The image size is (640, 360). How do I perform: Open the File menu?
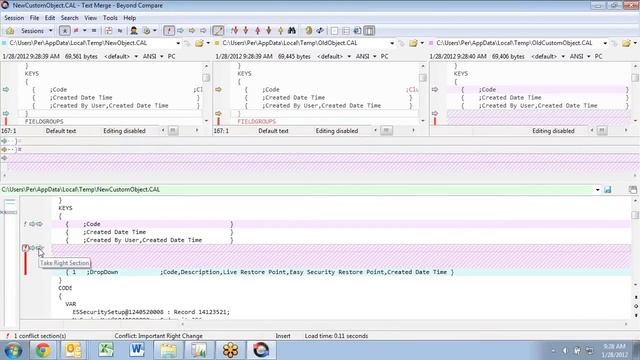pyautogui.click(x=34, y=18)
